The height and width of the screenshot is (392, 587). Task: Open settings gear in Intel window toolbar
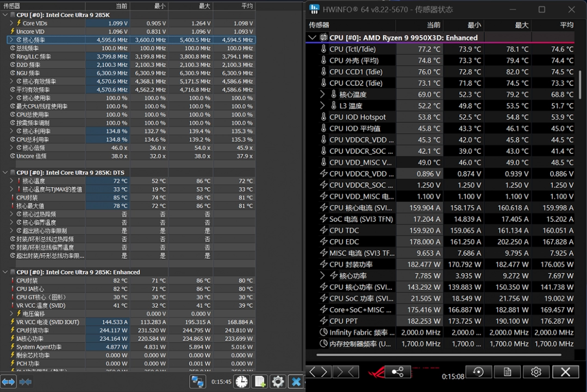278,382
